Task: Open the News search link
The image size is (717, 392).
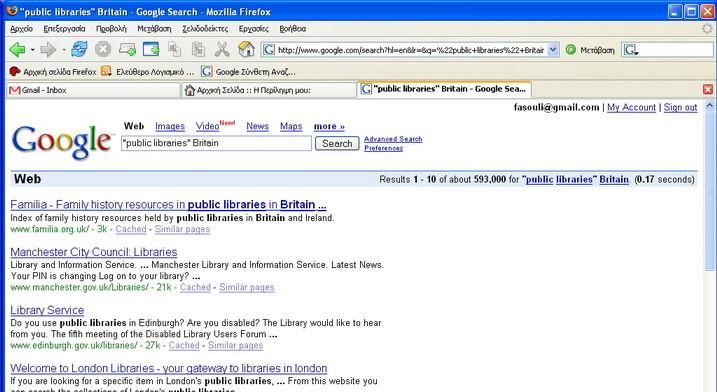Action: coord(257,126)
